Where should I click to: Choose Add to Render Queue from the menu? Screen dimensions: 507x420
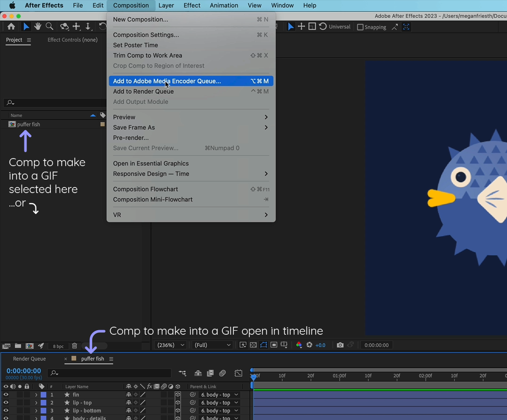[x=143, y=91]
